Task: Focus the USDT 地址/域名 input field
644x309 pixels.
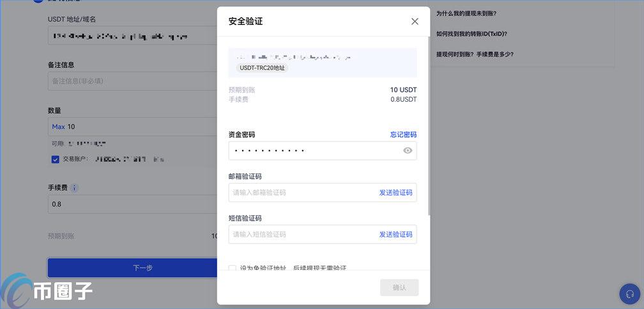Action: (132, 36)
